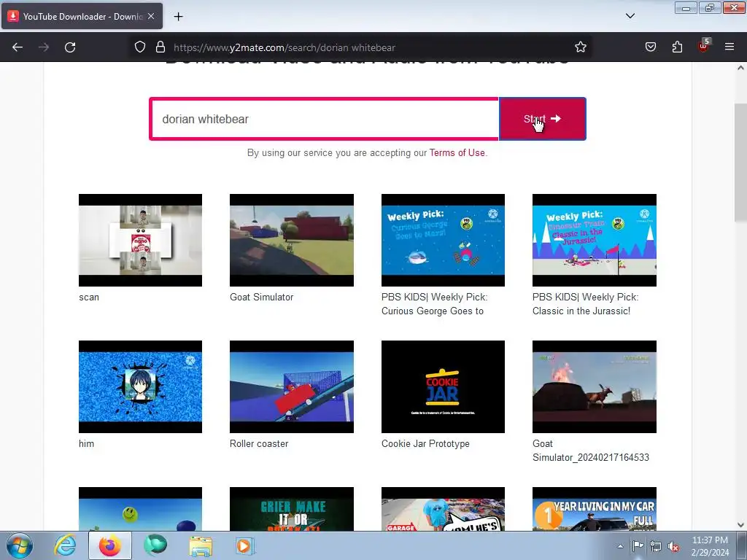Screen dimensions: 747x560
Task: Show hidden system tray icons
Action: click(620, 546)
